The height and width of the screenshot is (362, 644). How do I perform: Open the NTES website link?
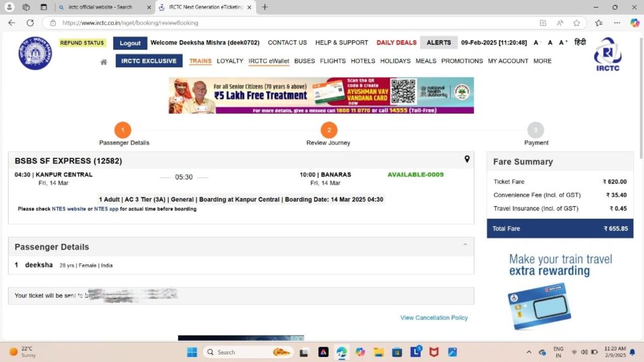point(69,209)
